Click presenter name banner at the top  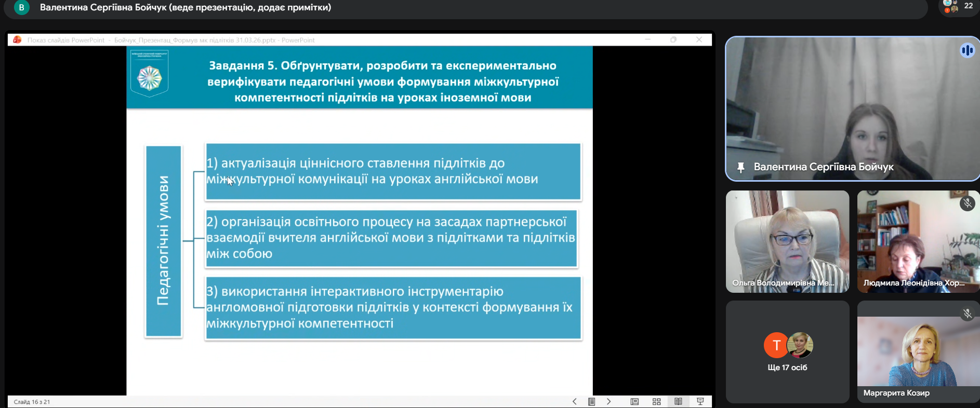pos(185,8)
